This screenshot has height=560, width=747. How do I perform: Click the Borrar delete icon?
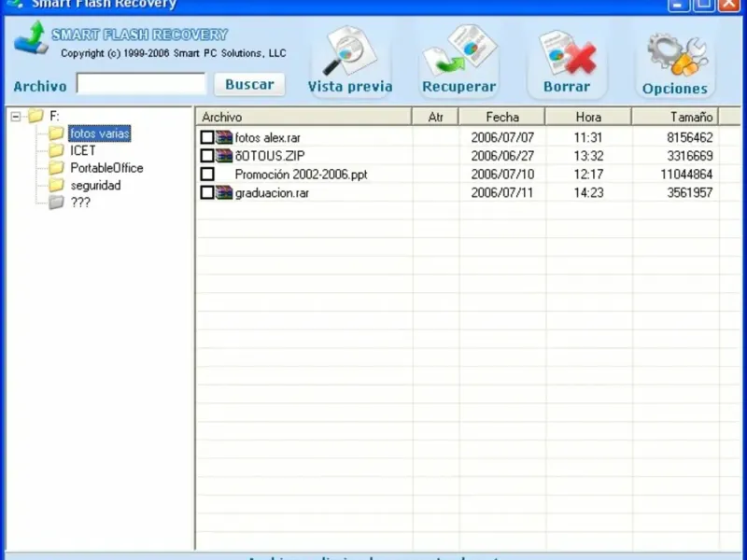[x=567, y=52]
